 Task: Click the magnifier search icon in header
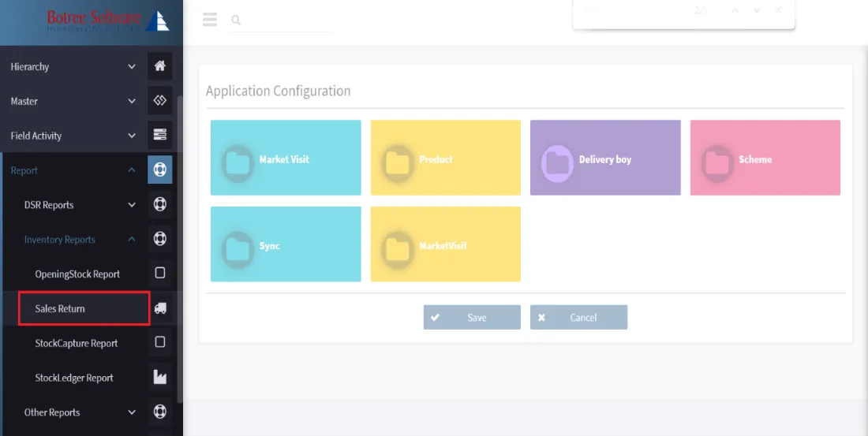point(236,20)
